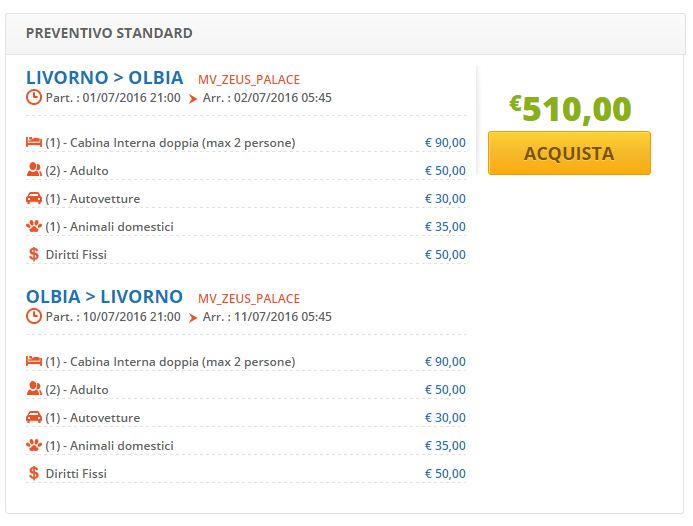Click the dollar icon beside the first Diritti Fissi row
This screenshot has width=693, height=526.
pos(34,254)
